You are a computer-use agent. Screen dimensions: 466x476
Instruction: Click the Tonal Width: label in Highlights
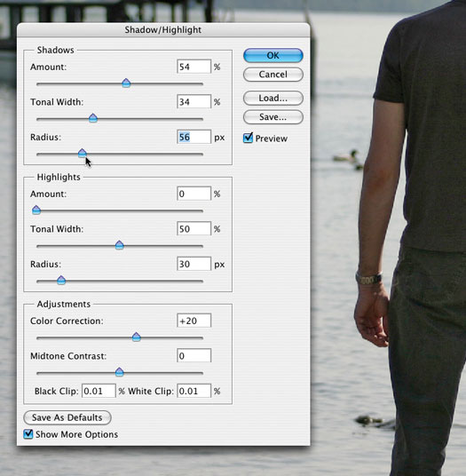pyautogui.click(x=57, y=229)
